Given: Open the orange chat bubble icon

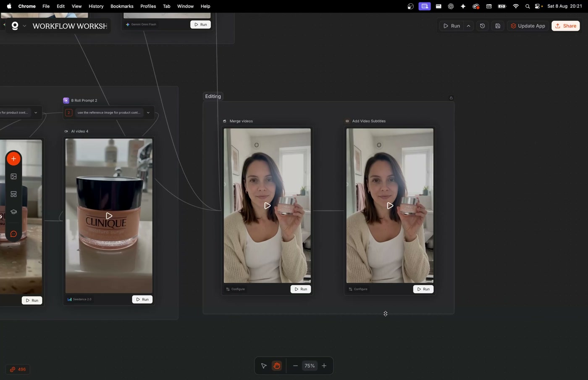Looking at the screenshot, I should (x=13, y=234).
